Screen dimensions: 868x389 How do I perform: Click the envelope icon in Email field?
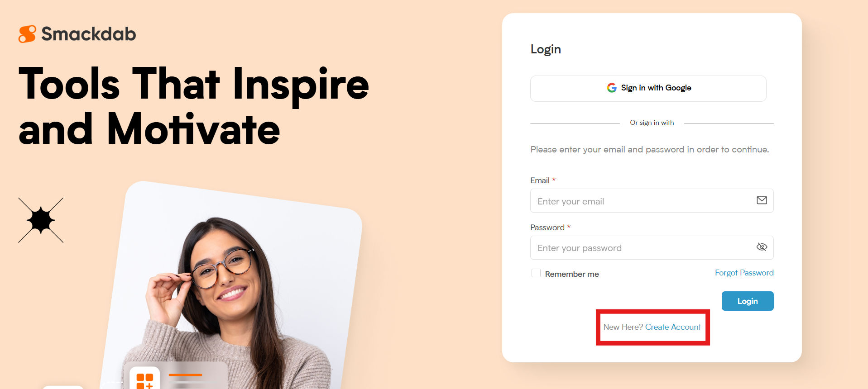click(762, 200)
